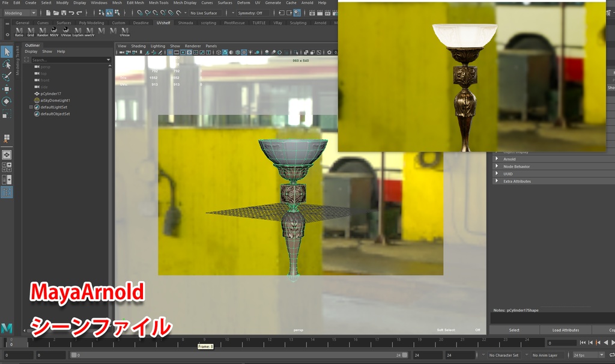
Task: Toggle viewport textured display button
Action: 244,52
